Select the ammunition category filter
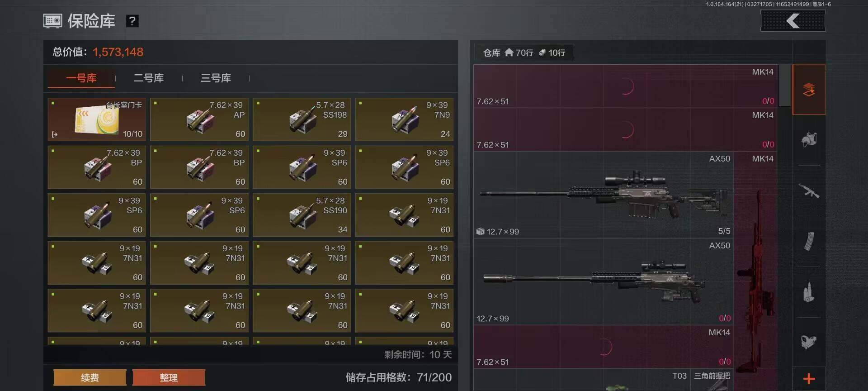The width and height of the screenshot is (868, 391). [x=809, y=292]
